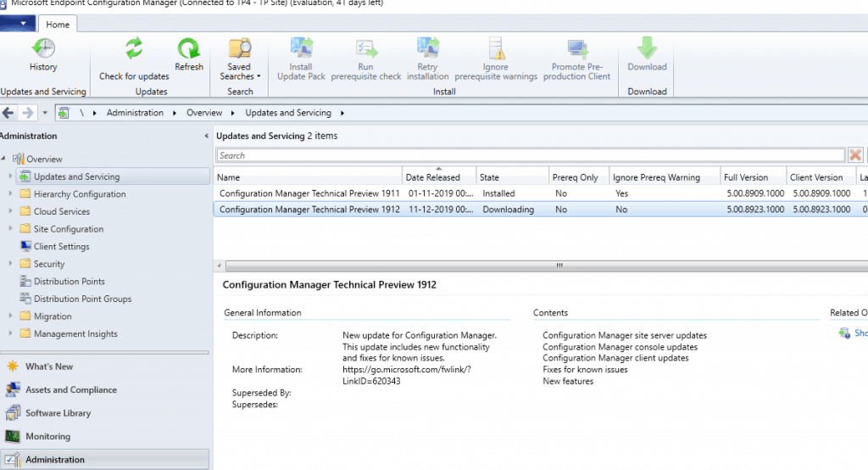
Task: Select Overview in the tree
Action: point(44,159)
